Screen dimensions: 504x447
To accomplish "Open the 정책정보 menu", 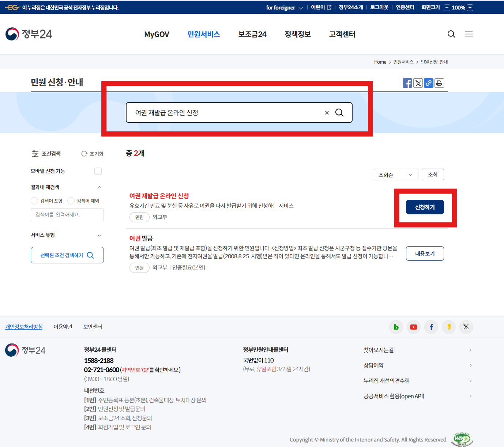I will (297, 34).
